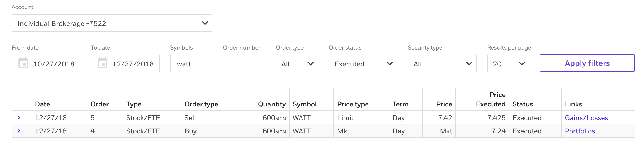Click the Order number input field

pyautogui.click(x=244, y=64)
